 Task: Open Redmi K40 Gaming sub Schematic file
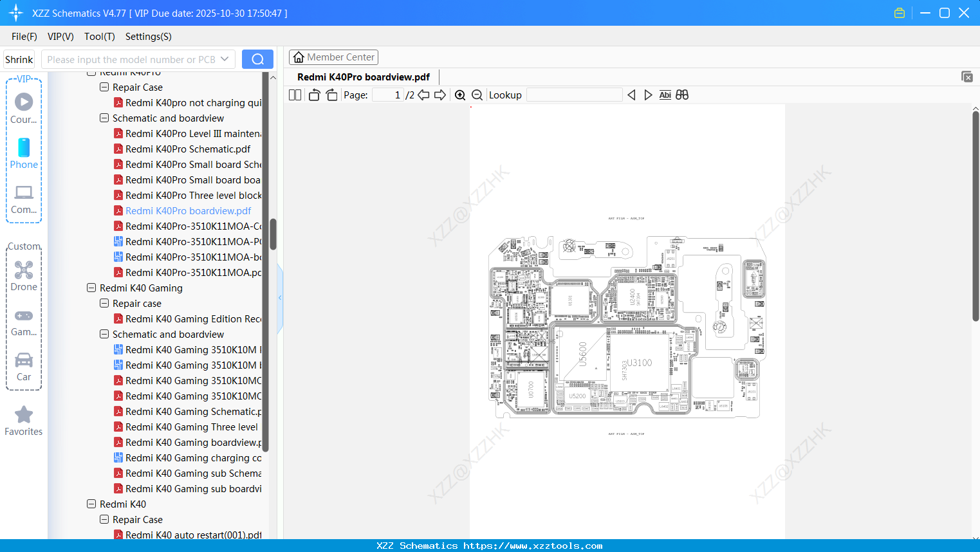coord(188,474)
